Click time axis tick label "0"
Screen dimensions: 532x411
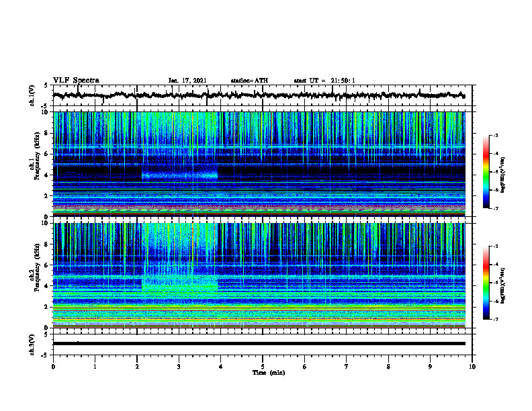[x=53, y=367]
